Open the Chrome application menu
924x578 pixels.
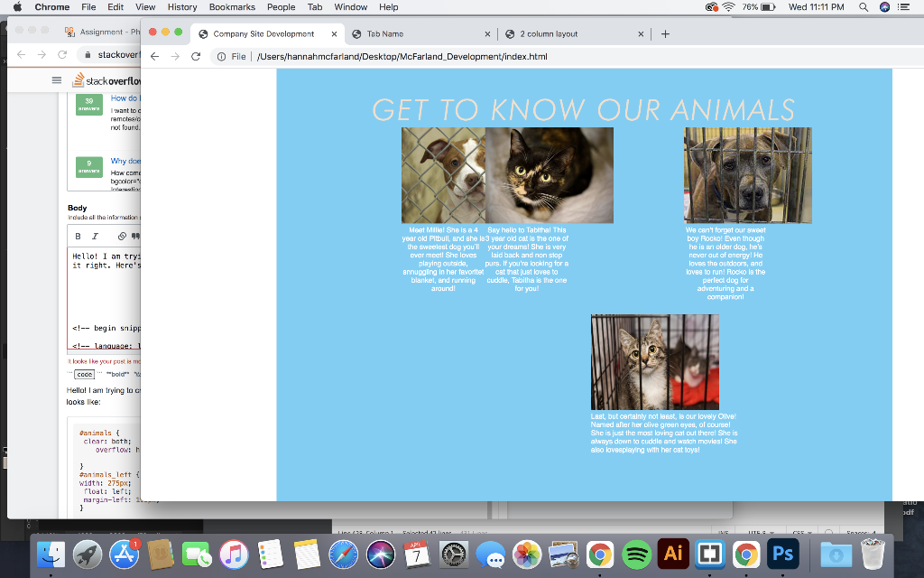pos(51,7)
